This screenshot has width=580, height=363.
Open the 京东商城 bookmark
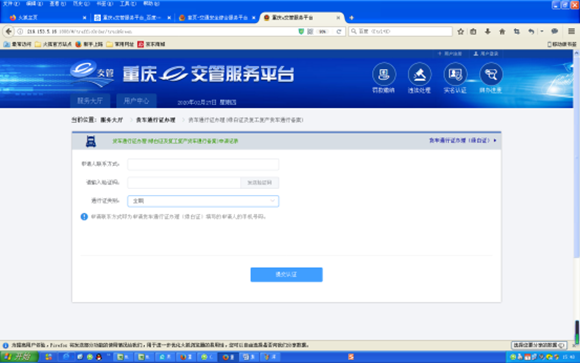click(x=151, y=44)
